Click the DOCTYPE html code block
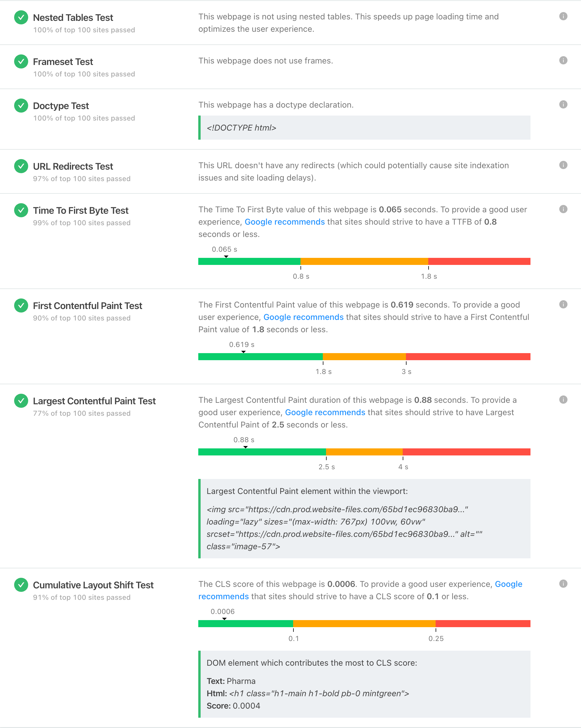Screen dimensions: 581x728 tap(364, 128)
